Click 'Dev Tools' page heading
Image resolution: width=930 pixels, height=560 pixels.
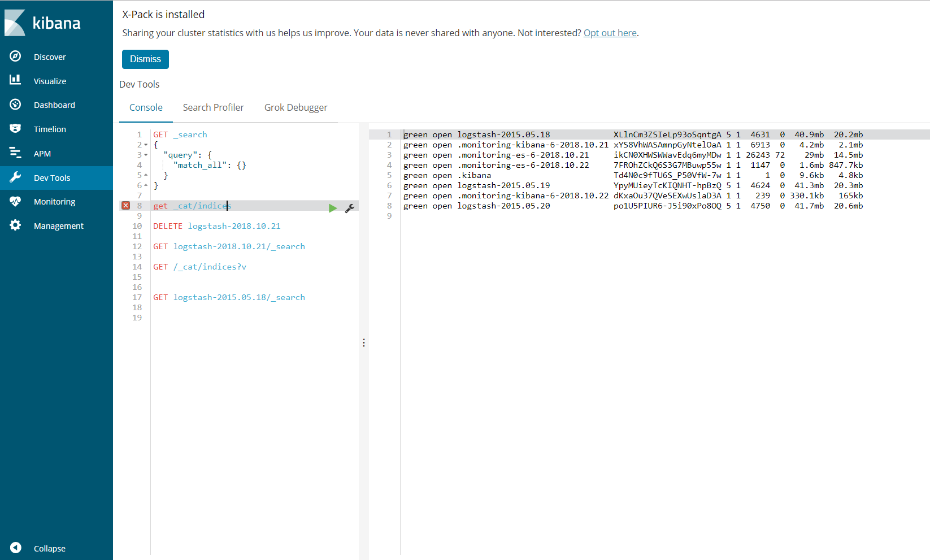pos(139,84)
